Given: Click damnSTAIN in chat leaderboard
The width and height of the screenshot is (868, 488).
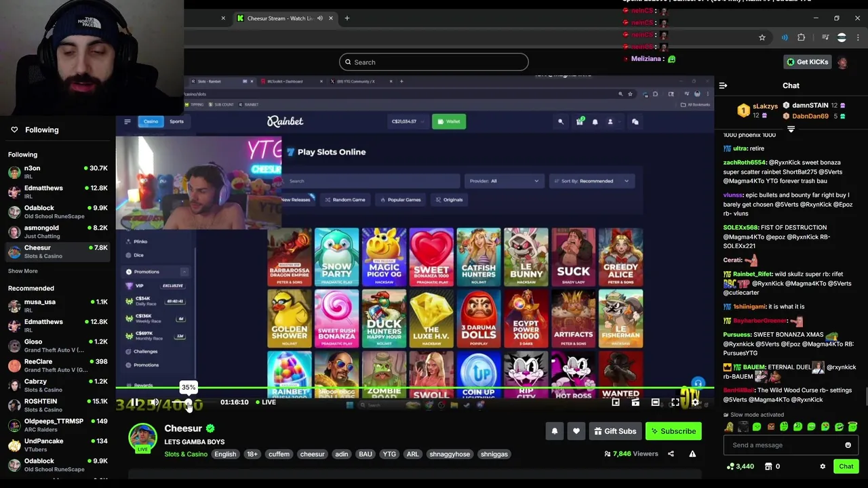Looking at the screenshot, I should coord(810,106).
